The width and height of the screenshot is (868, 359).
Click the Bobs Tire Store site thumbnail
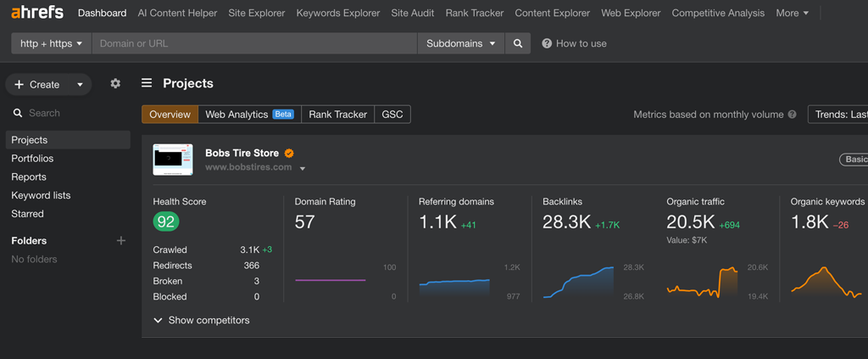pyautogui.click(x=173, y=160)
